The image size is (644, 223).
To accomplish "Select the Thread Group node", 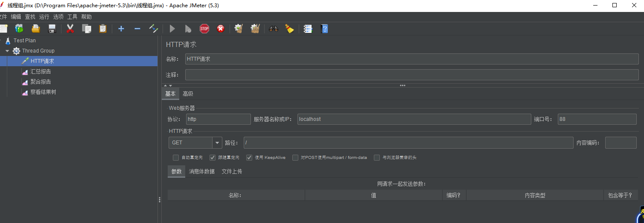I will click(x=38, y=51).
